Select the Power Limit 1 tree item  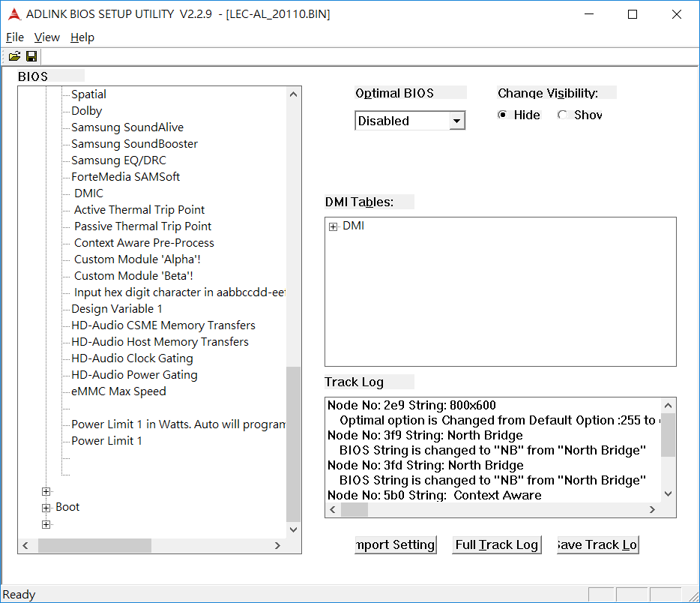pos(106,441)
